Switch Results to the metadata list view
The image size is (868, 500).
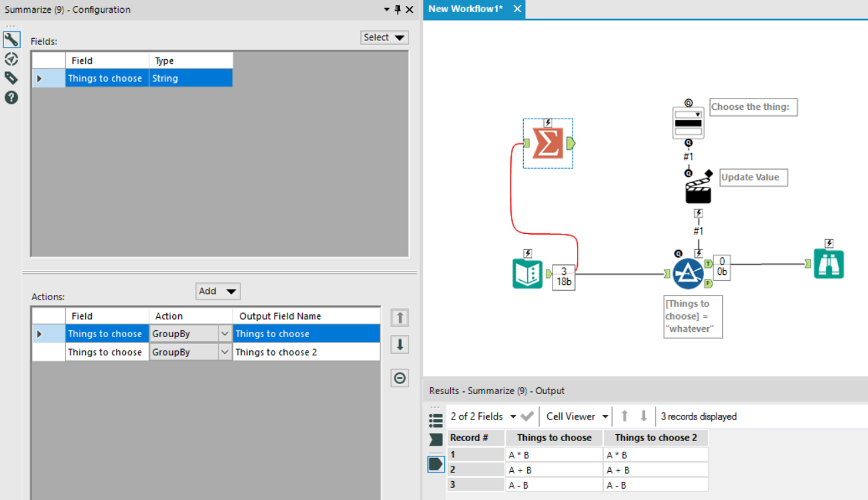436,420
